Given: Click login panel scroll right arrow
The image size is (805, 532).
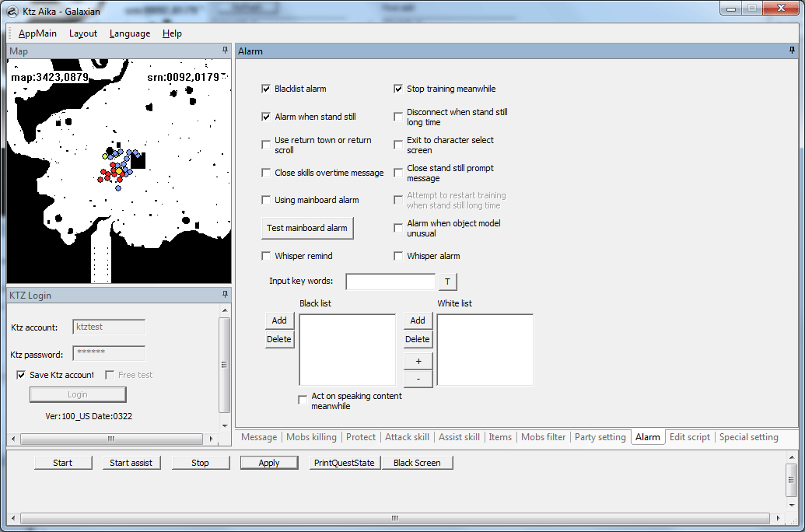Looking at the screenshot, I should coord(212,439).
